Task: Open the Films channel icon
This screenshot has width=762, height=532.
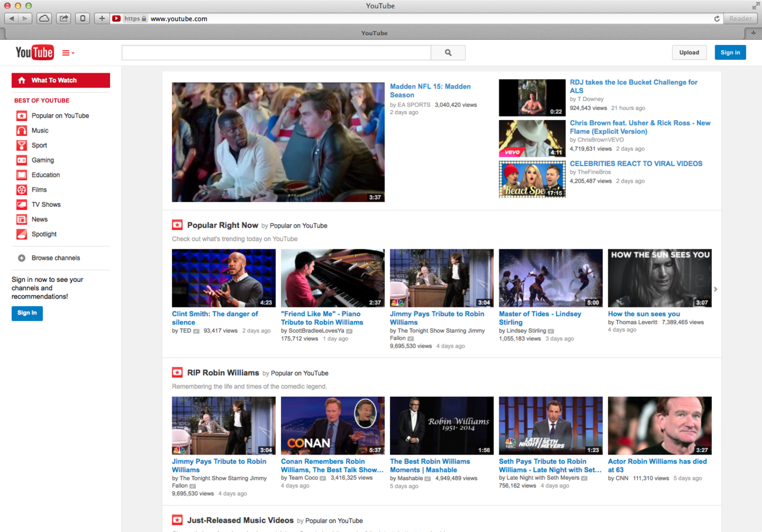Action: pos(21,190)
